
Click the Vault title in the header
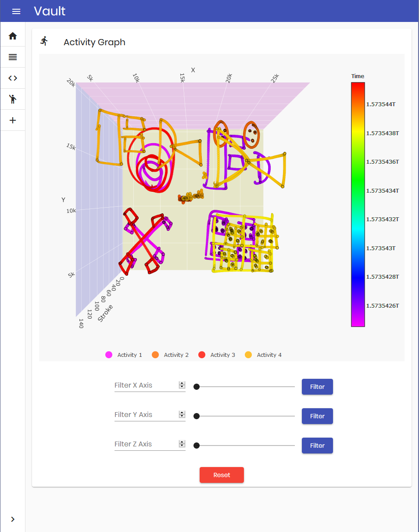click(x=50, y=11)
